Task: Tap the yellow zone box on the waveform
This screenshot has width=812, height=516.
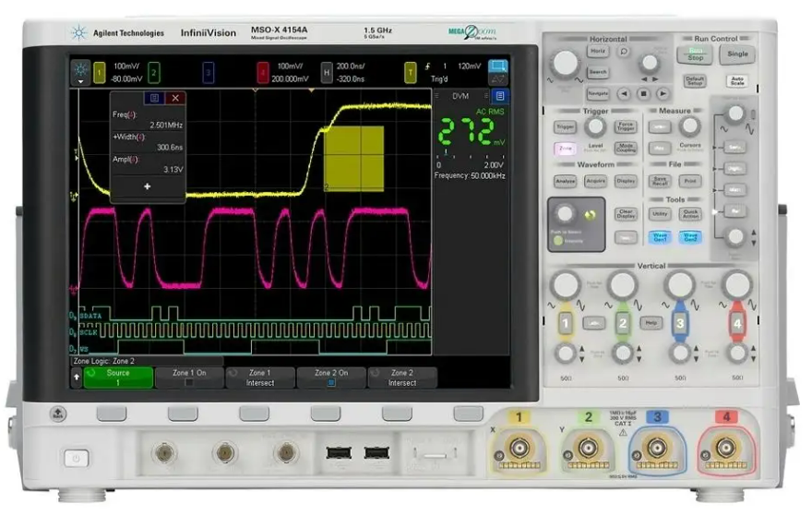Action: 353,159
